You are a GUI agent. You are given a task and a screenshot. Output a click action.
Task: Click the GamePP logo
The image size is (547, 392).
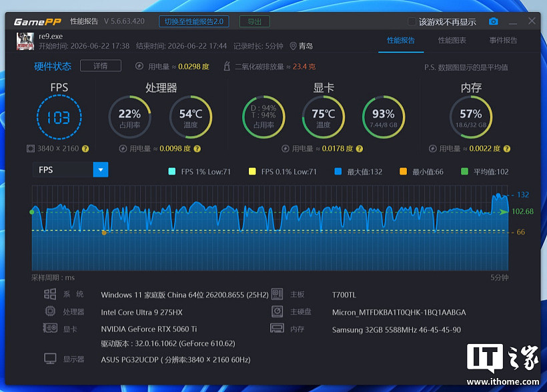37,21
